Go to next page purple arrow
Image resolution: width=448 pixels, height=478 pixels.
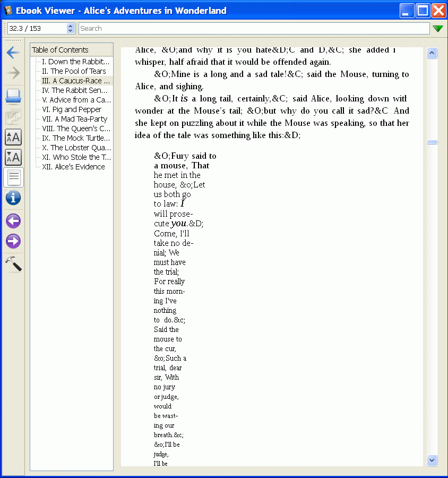13,241
